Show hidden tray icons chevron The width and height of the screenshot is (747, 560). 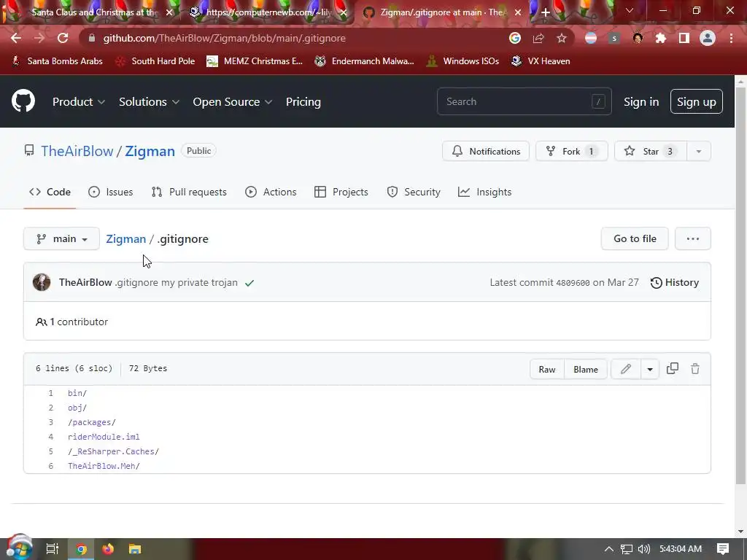point(608,549)
